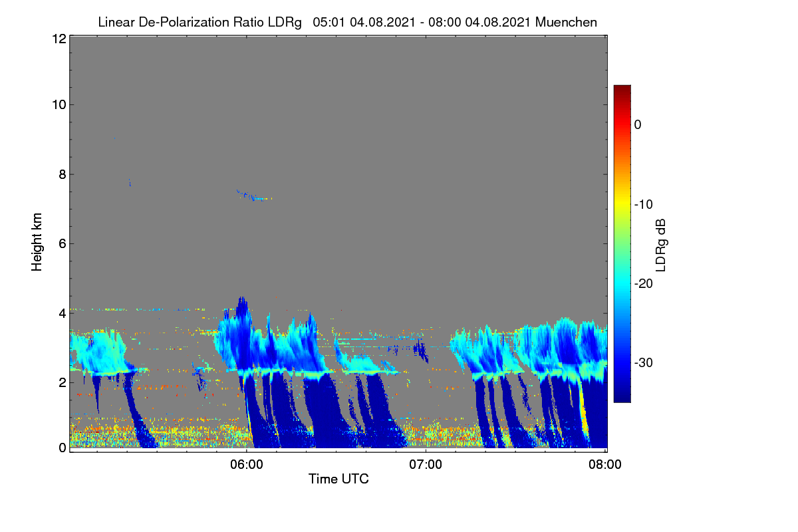Click the 'Muenchen' location in the title

pyautogui.click(x=566, y=22)
